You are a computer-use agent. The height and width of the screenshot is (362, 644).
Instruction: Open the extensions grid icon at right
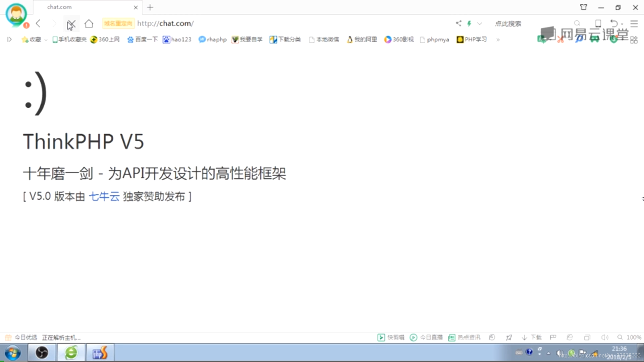tap(634, 40)
